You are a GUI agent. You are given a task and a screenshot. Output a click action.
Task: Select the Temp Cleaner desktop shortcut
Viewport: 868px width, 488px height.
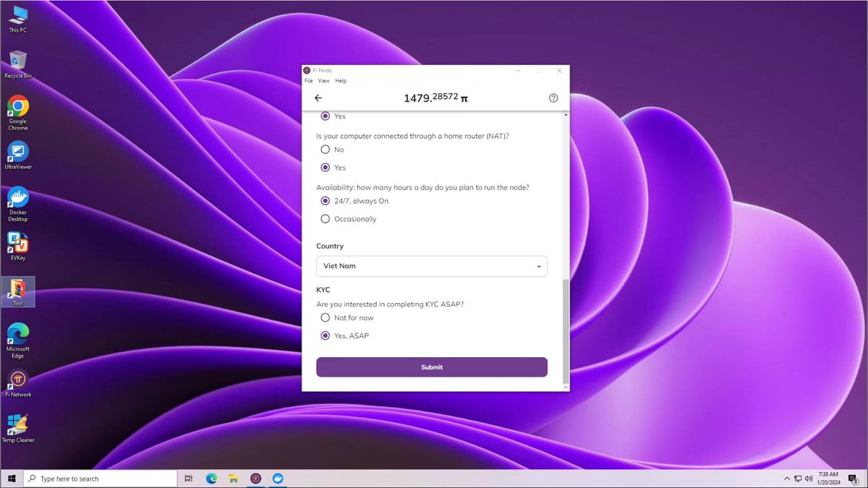coord(18,429)
